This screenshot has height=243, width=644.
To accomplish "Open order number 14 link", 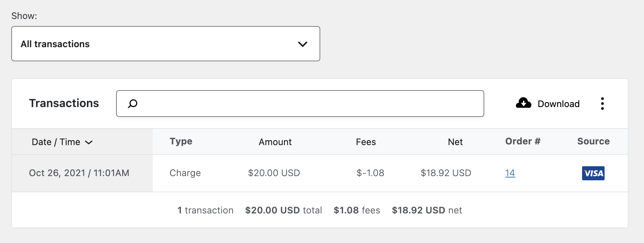I will (510, 173).
